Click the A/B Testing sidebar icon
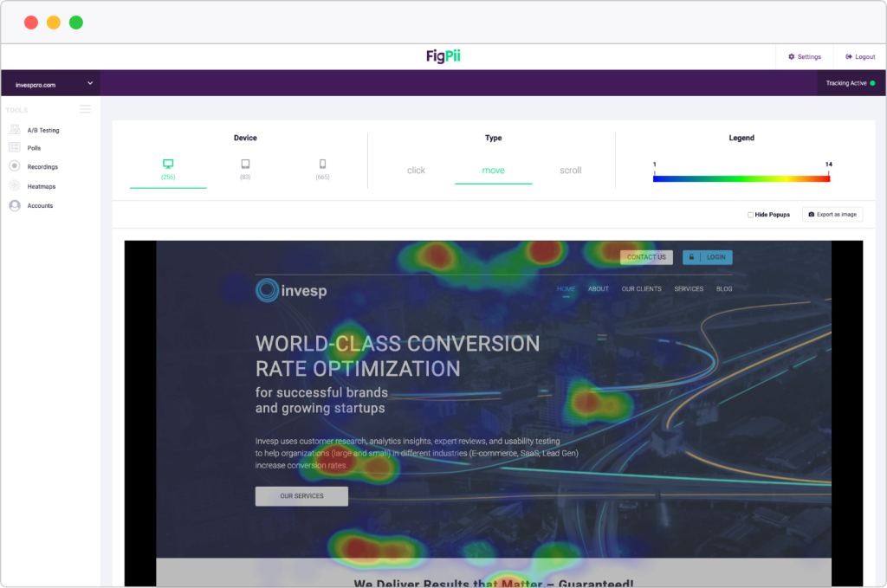 pos(15,130)
